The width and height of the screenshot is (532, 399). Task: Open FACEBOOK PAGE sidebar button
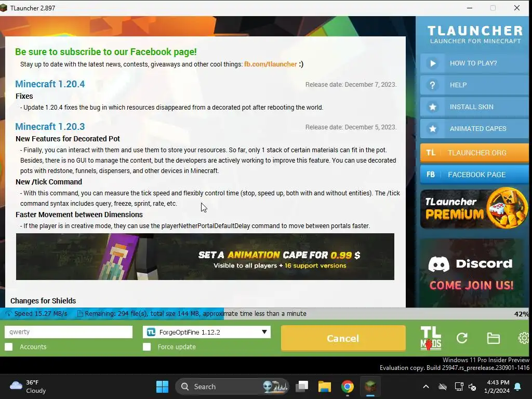[x=474, y=175]
